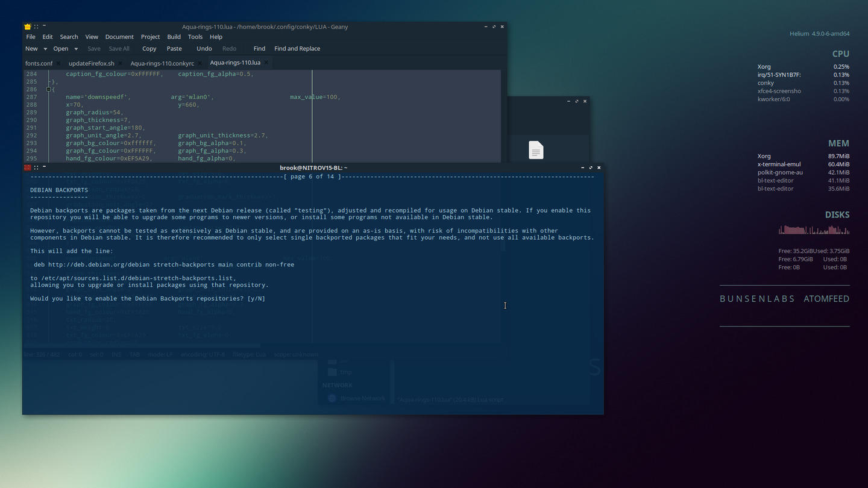Close the fonts.conf tab with its X
868x488 pixels.
click(x=58, y=63)
